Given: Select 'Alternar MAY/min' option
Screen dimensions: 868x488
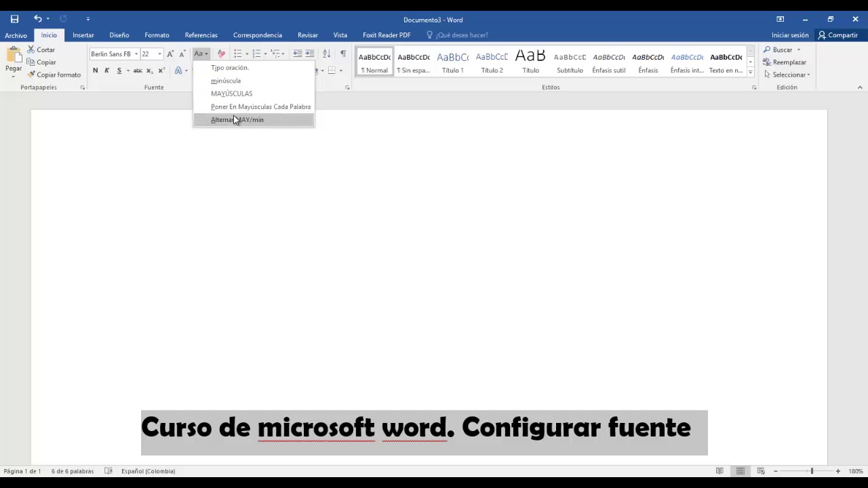Looking at the screenshot, I should (254, 120).
